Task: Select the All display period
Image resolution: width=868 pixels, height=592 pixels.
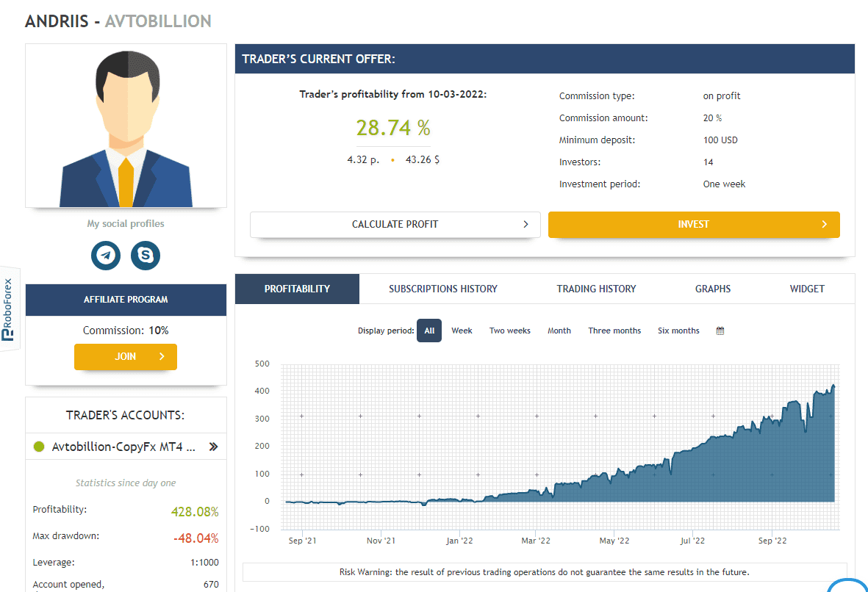Action: click(429, 331)
